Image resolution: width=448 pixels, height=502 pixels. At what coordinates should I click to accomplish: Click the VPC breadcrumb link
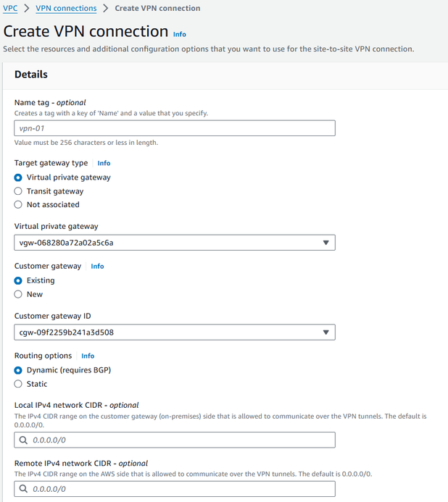[x=10, y=9]
